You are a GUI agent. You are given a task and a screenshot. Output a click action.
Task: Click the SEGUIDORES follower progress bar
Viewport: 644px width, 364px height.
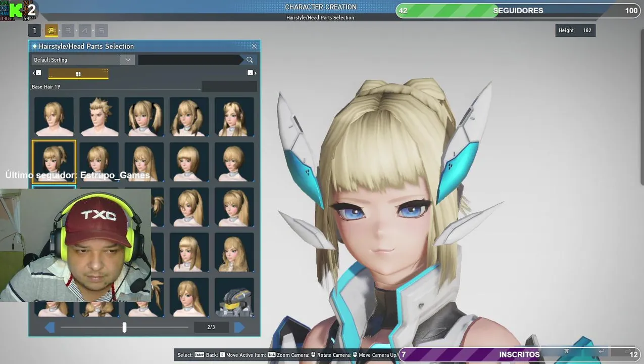518,11
